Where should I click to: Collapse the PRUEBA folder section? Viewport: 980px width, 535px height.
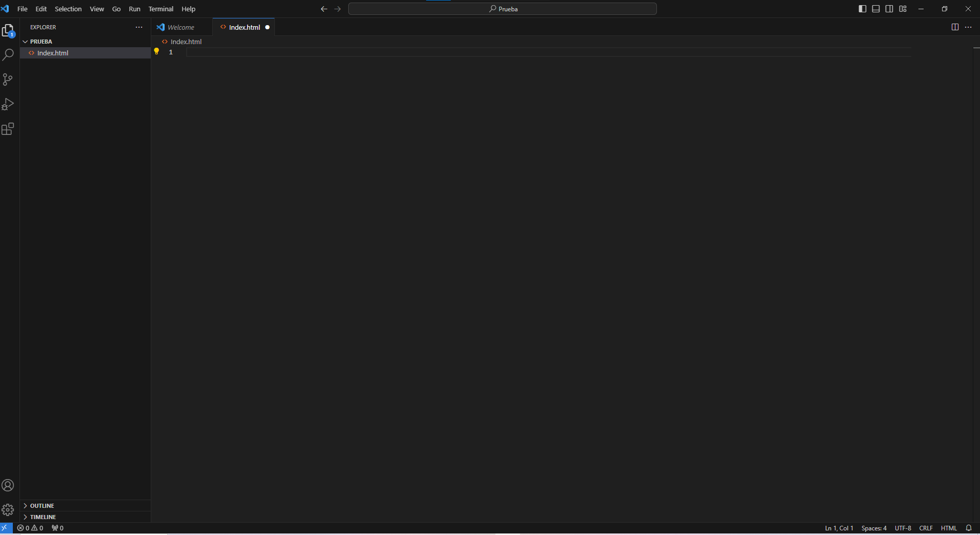point(85,42)
